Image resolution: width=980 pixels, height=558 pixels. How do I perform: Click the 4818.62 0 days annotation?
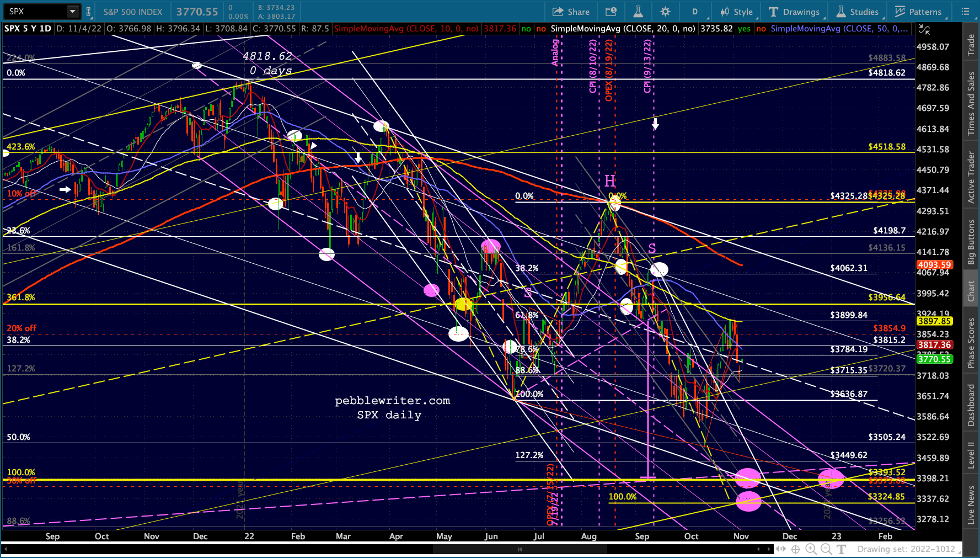268,63
